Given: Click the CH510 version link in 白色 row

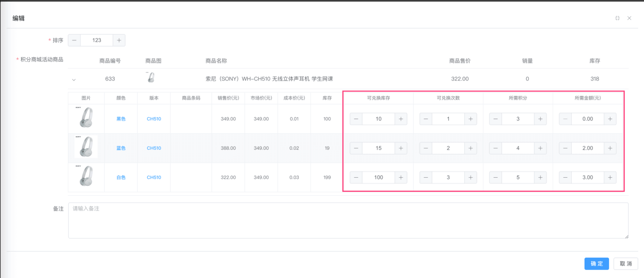Looking at the screenshot, I should pos(154,178).
